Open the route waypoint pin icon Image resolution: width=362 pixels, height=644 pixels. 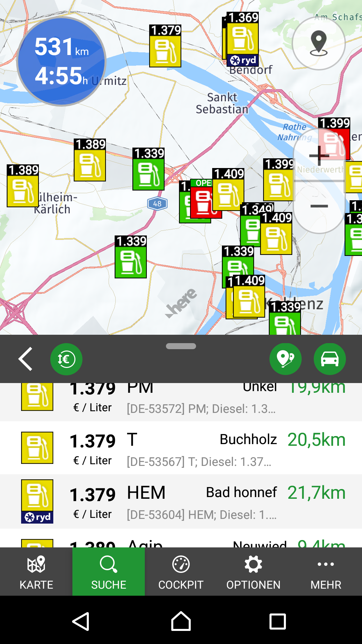(285, 359)
